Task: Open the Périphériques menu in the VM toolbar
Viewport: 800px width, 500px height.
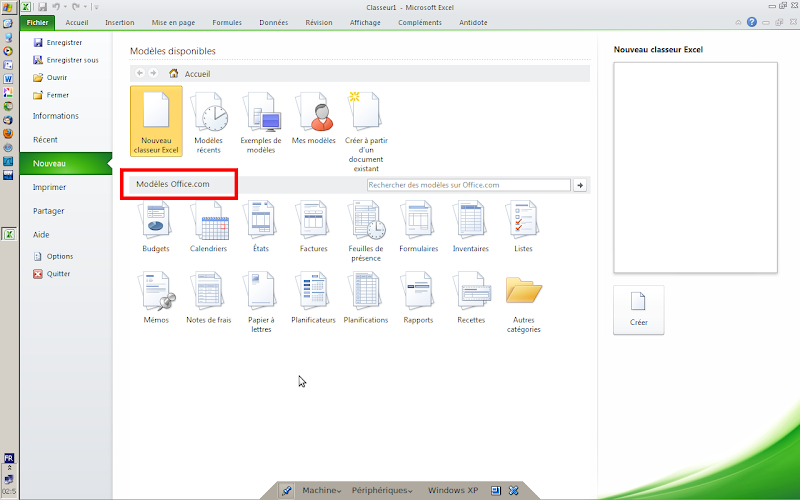Action: coord(382,490)
